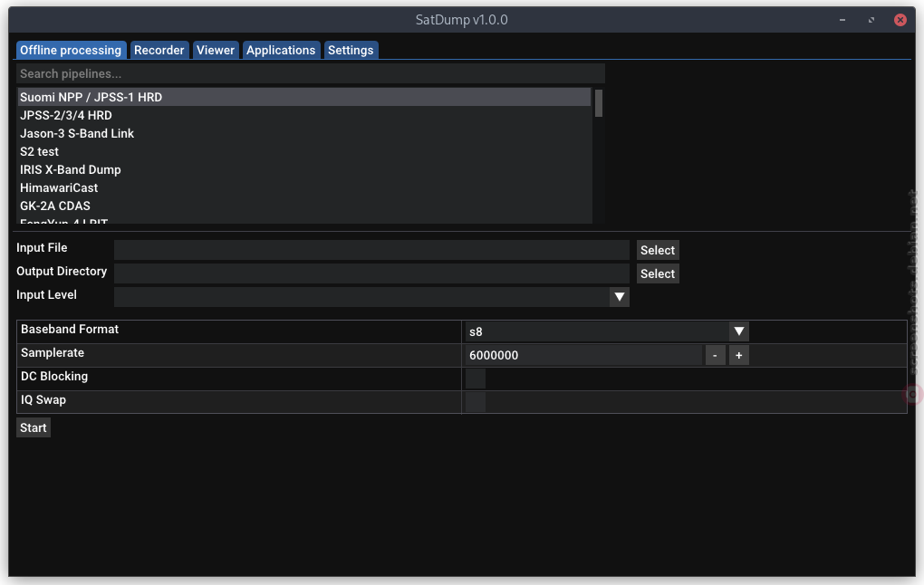Select Jason-3 S-Band Link pipeline

[304, 134]
